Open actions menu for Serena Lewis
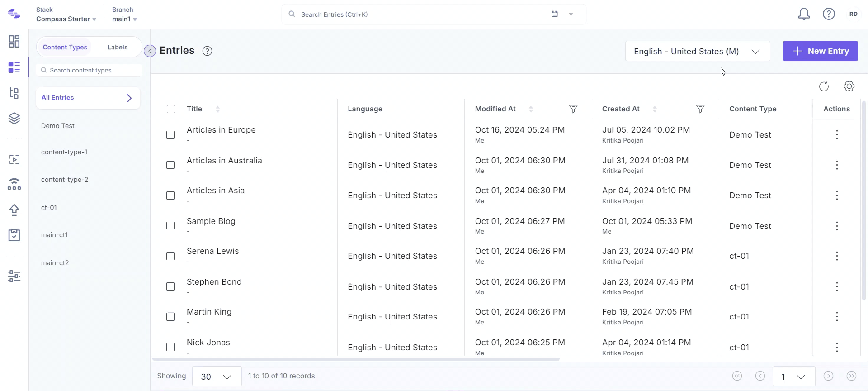The image size is (868, 391). tap(837, 256)
